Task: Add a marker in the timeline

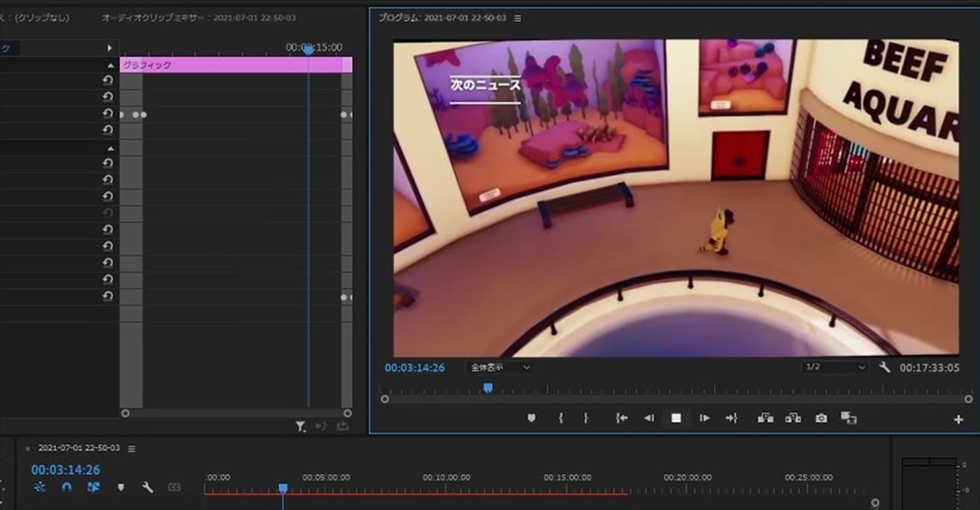Action: pyautogui.click(x=121, y=487)
